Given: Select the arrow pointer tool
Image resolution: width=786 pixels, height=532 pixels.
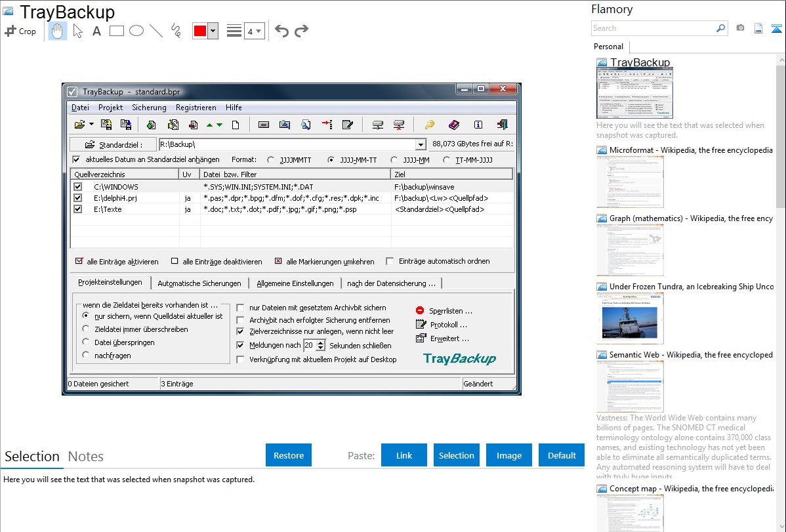Looking at the screenshot, I should pyautogui.click(x=77, y=31).
